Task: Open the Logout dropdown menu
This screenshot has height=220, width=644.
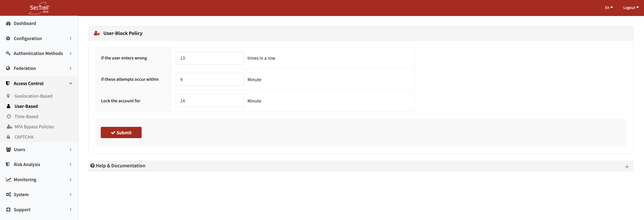Action: [x=631, y=8]
